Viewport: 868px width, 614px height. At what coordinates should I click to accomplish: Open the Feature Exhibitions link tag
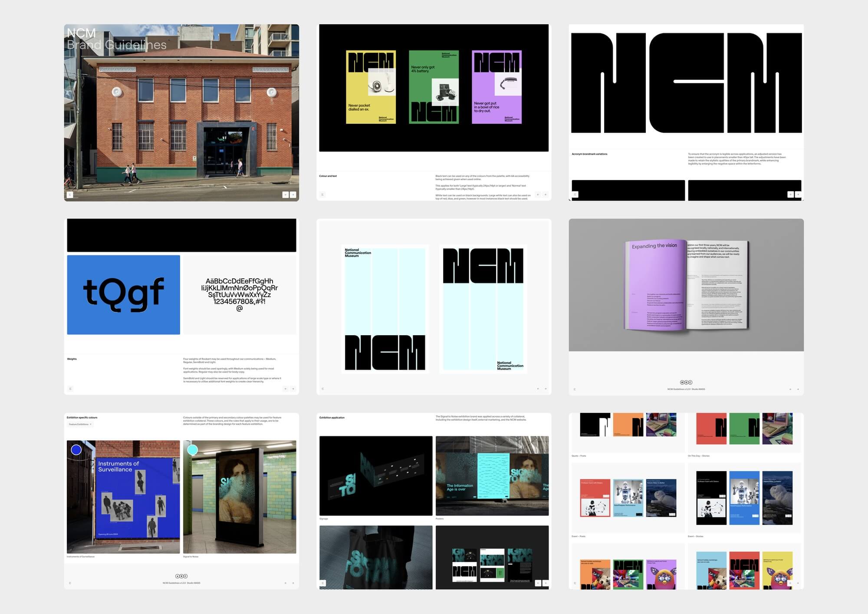(x=80, y=424)
